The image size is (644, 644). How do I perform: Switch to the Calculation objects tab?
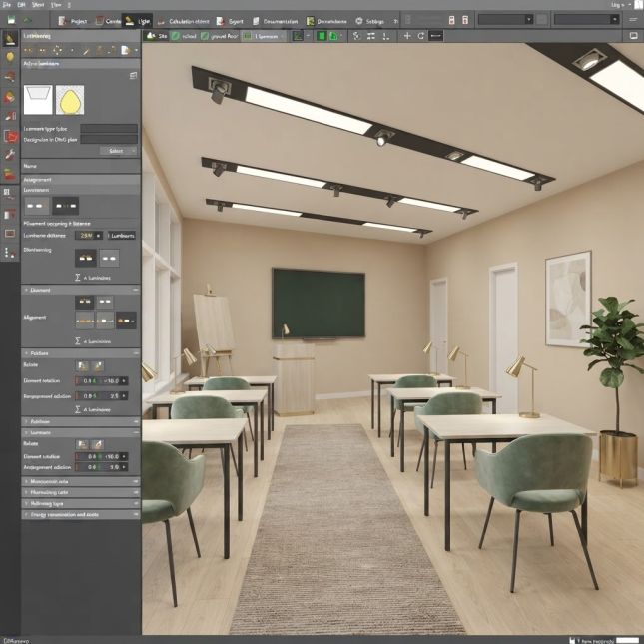click(183, 21)
